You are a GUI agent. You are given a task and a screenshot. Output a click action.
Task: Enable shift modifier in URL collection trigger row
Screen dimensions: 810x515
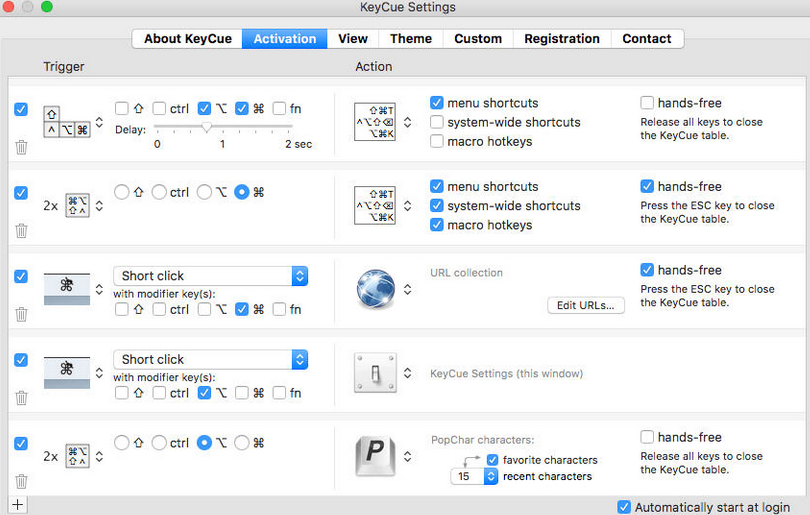click(x=121, y=309)
